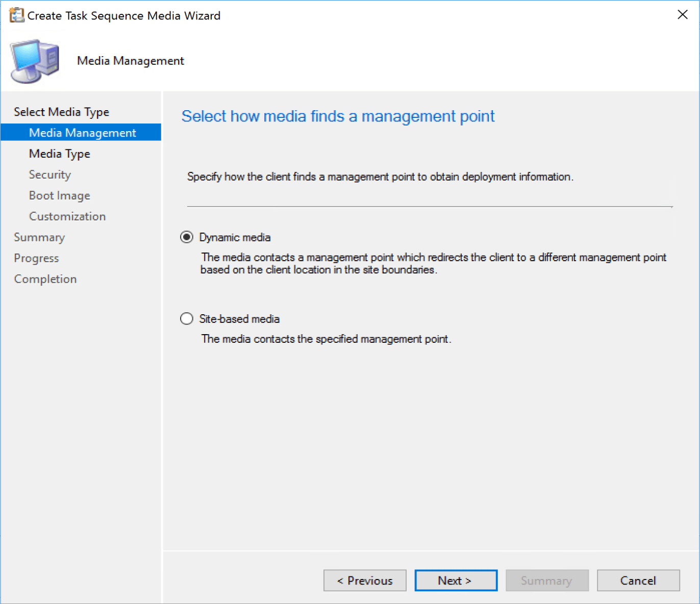
Task: Select the Dynamic media radio button
Action: pyautogui.click(x=187, y=237)
